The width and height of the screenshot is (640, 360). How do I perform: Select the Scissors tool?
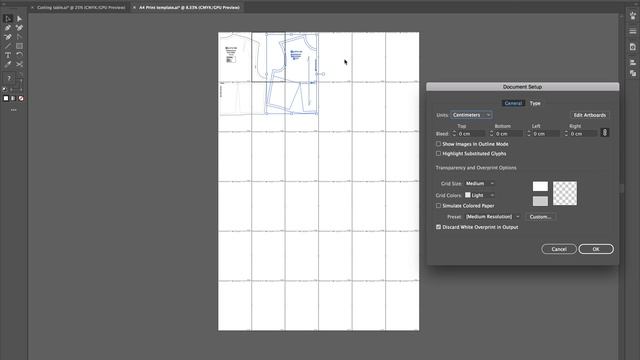click(x=19, y=64)
